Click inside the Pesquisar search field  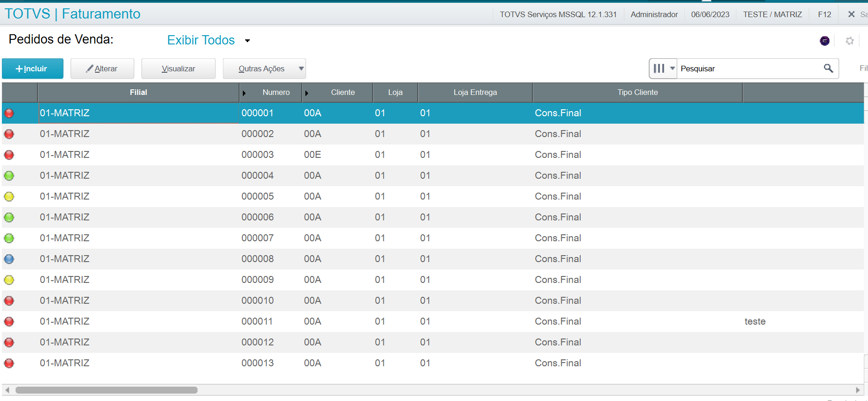pyautogui.click(x=749, y=69)
